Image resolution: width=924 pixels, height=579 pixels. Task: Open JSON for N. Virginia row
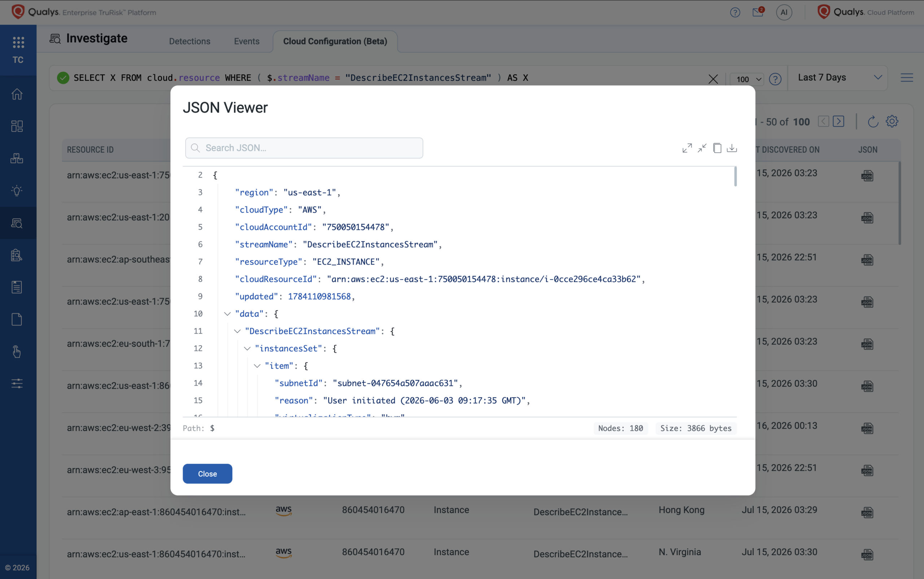(x=867, y=555)
